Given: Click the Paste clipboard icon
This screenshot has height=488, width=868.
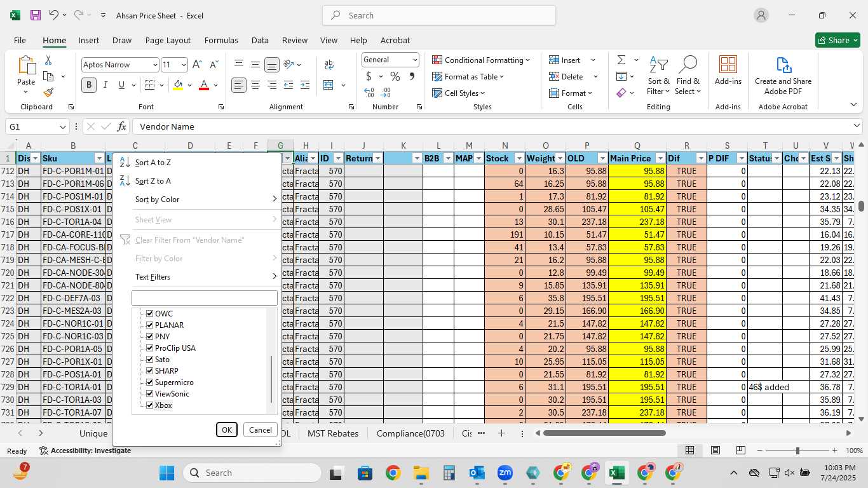Looking at the screenshot, I should 26,65.
